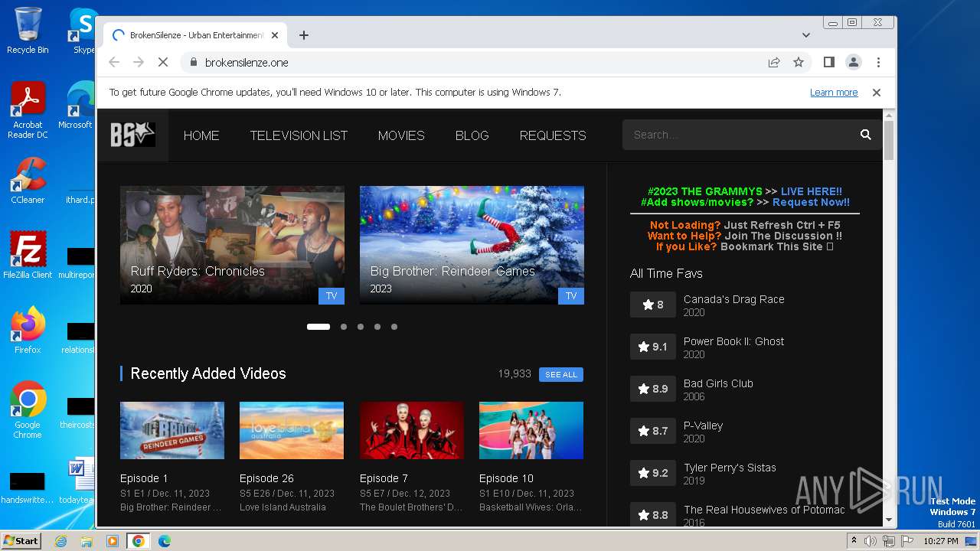This screenshot has height=551, width=980.
Task: Click Learn more link
Action: 834,93
